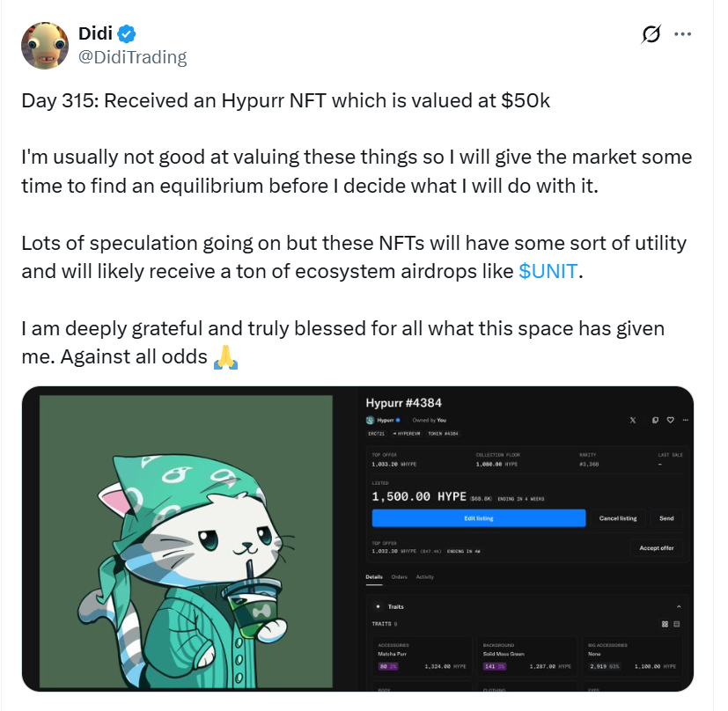Open the Hypurr cat NFT image
The image size is (728, 711).
pos(187,539)
